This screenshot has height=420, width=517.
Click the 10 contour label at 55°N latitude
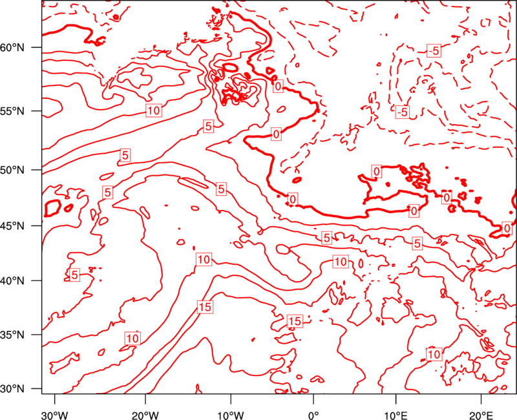pyautogui.click(x=154, y=110)
